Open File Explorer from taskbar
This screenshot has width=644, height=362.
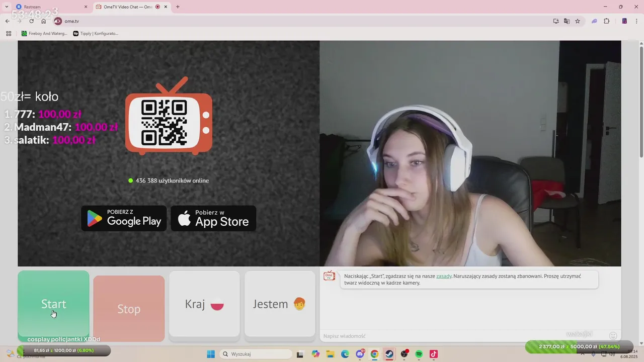(331, 354)
